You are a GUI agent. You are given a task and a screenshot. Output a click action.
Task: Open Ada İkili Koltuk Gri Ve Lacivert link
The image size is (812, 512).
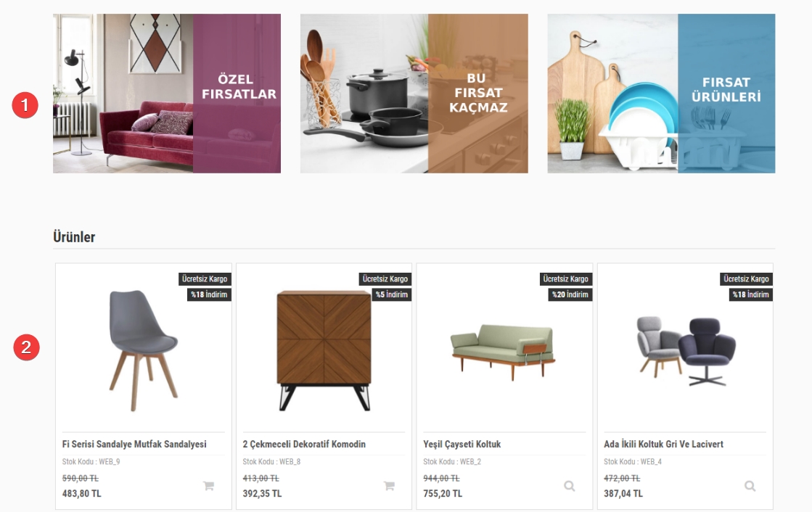pos(663,444)
